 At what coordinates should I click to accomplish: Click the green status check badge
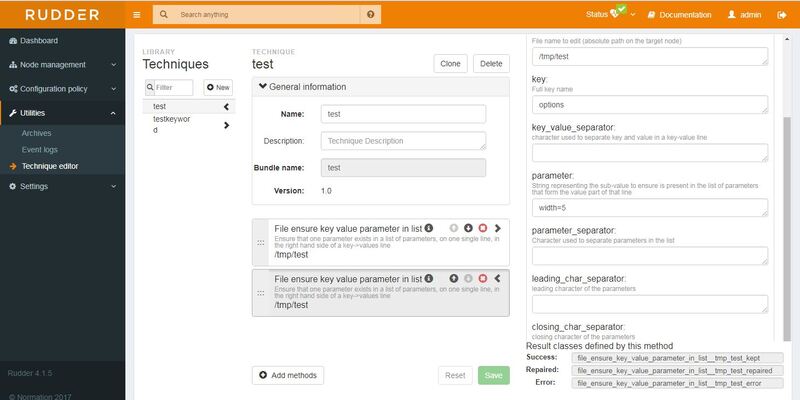pyautogui.click(x=621, y=9)
